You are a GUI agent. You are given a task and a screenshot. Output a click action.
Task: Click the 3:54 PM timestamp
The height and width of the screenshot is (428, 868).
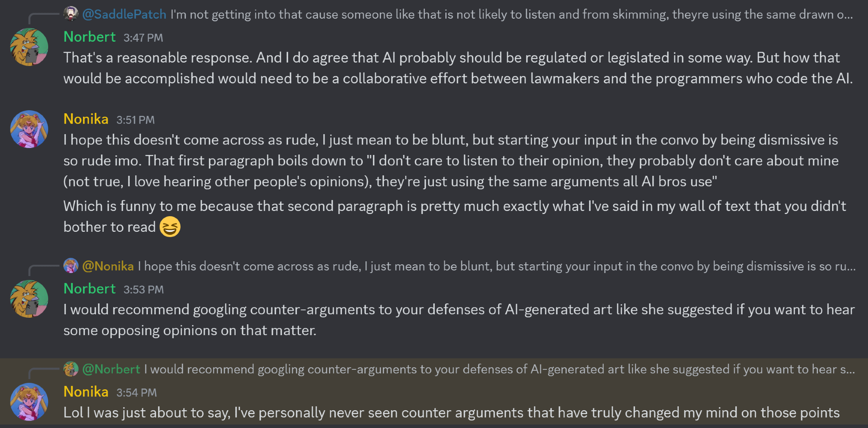point(136,393)
